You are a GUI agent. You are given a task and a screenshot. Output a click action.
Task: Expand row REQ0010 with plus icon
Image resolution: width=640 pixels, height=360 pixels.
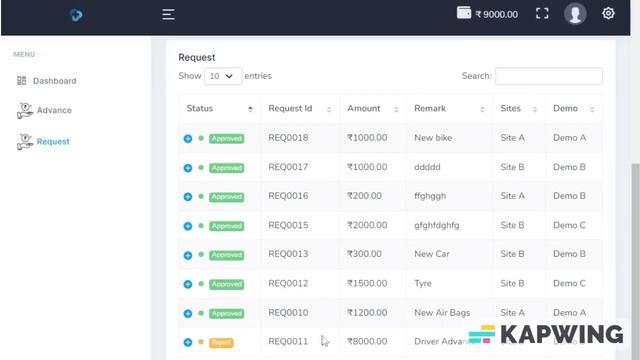188,313
